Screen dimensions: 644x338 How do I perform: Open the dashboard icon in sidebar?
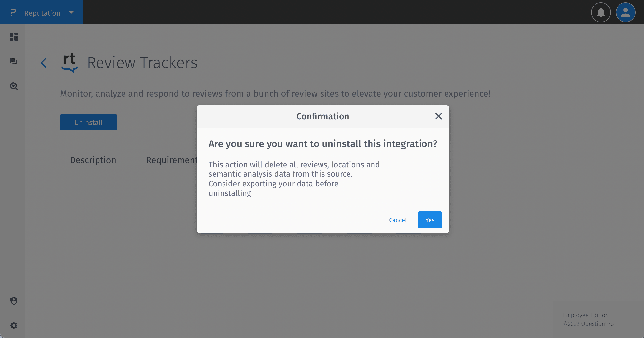14,37
